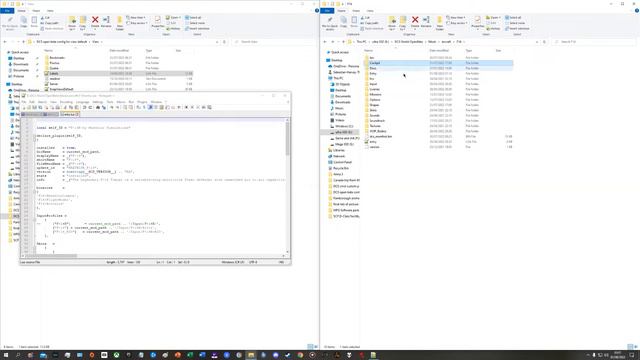Open Notepad++ Encoding menu

(x=66, y=102)
